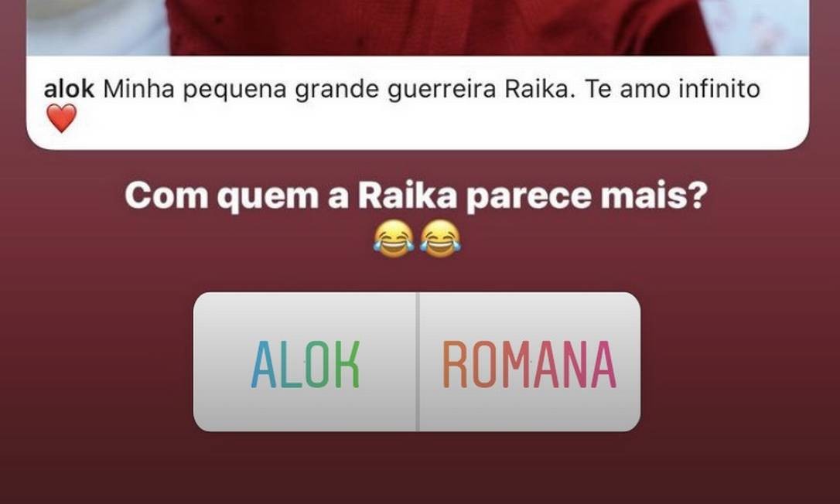
Task: Open the alok username in caption
Action: [x=69, y=89]
